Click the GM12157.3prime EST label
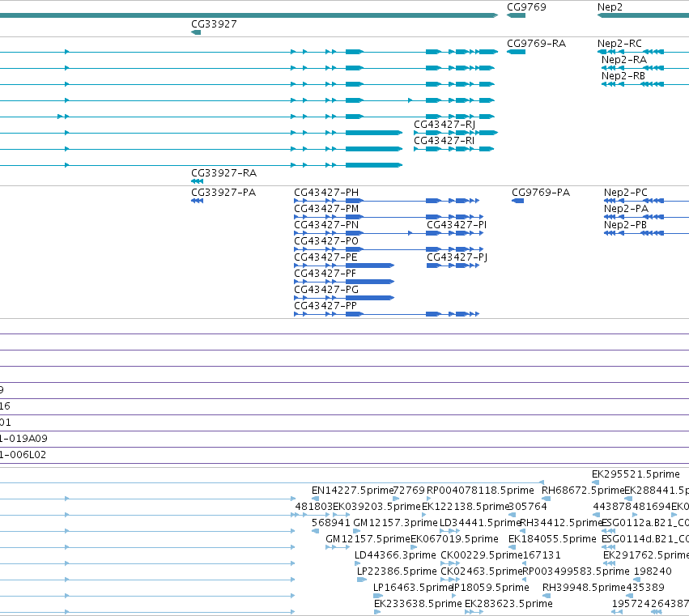Screen dimensions: 689x616 (x=395, y=523)
